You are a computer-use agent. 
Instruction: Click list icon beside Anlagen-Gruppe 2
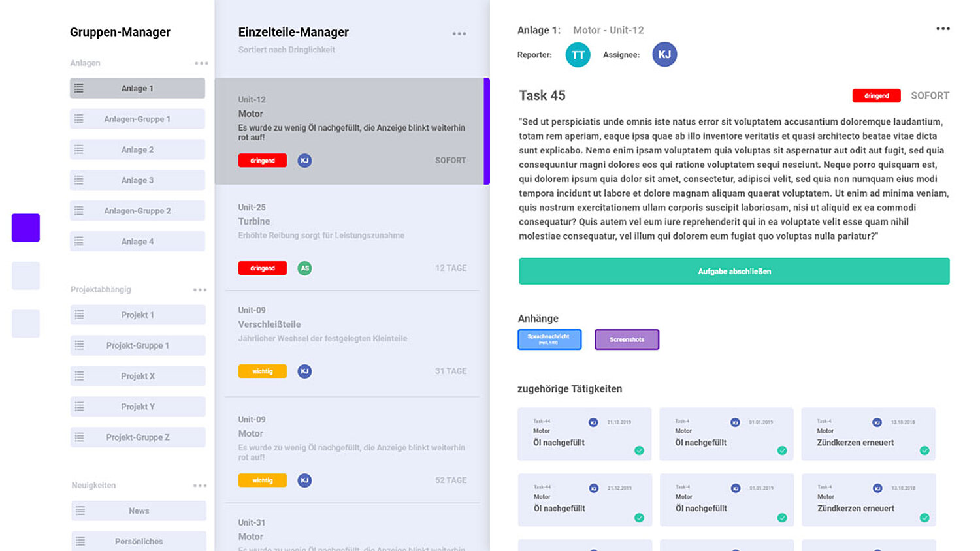click(x=79, y=211)
